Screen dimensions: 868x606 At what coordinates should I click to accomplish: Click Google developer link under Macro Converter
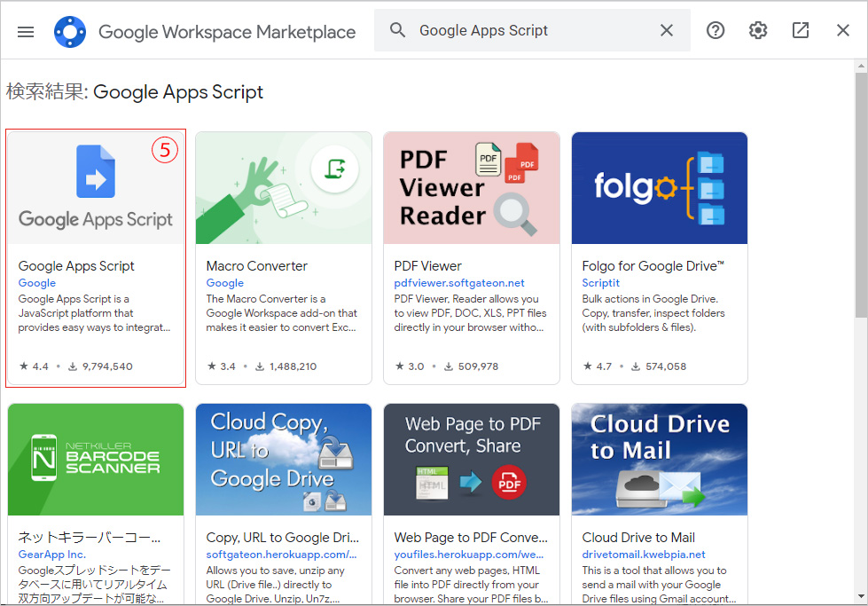coord(224,283)
